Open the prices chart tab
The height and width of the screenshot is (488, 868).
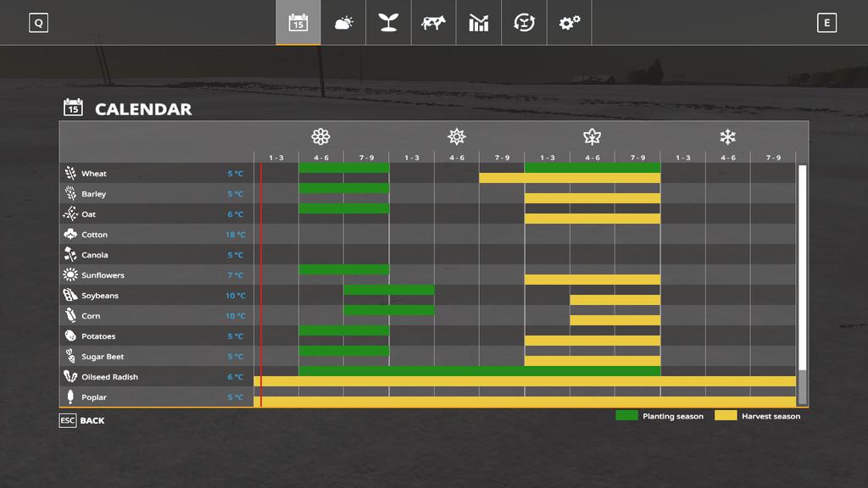tap(478, 23)
